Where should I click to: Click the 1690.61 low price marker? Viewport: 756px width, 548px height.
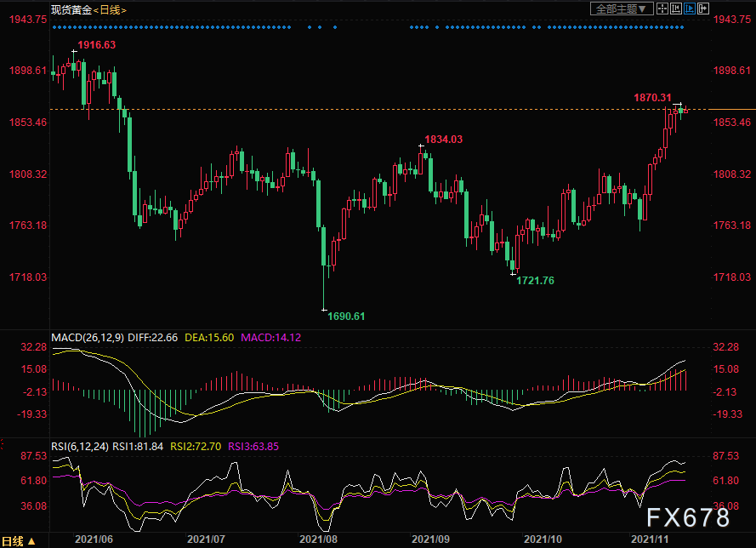coord(346,317)
